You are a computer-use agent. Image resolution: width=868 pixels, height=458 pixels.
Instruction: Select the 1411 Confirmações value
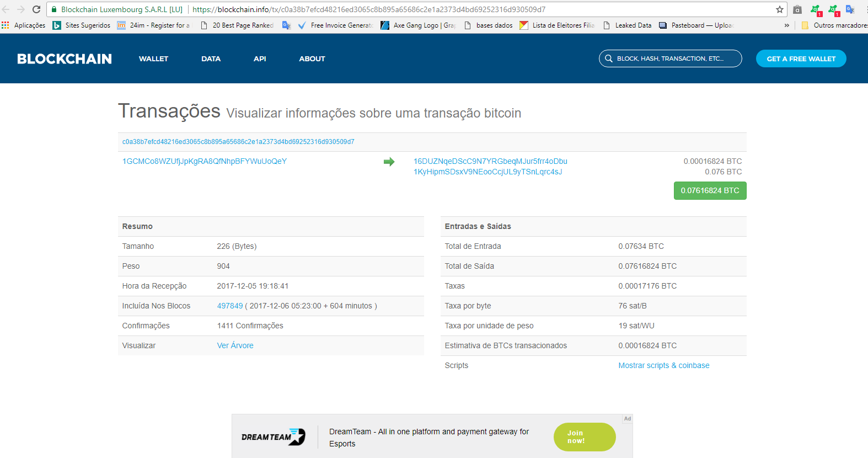click(250, 326)
